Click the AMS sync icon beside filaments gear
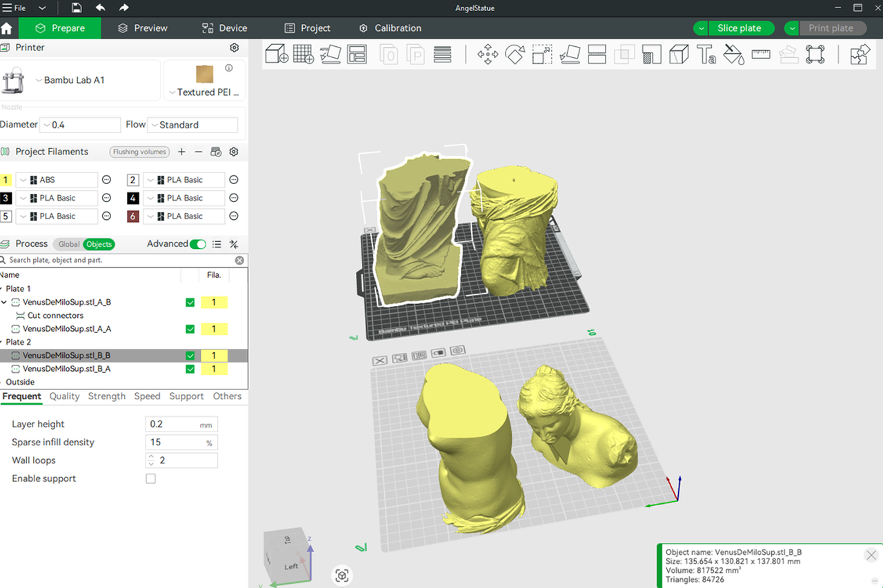 [216, 152]
